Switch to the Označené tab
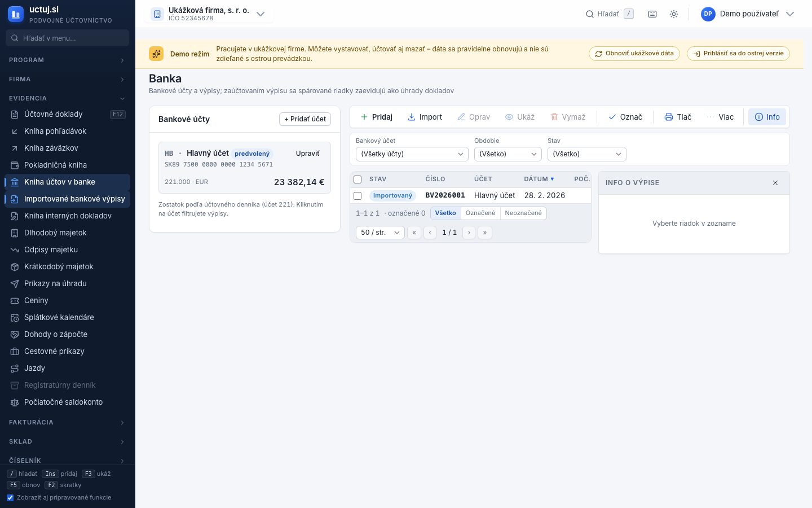 click(480, 213)
